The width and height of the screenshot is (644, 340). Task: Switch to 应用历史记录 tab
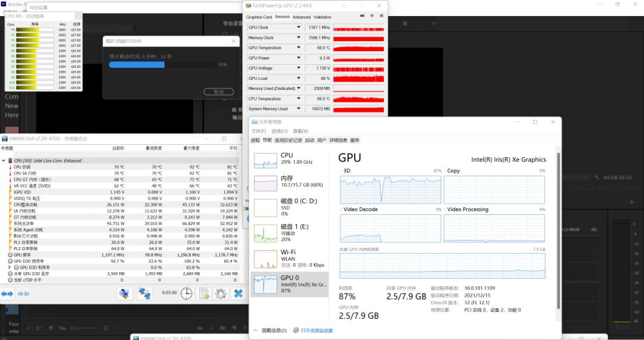(x=289, y=141)
